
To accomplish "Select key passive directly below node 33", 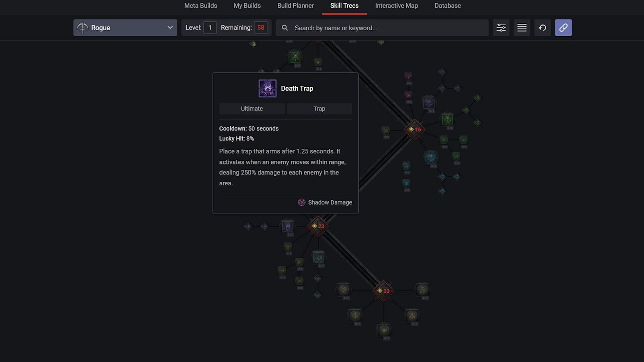I will point(384,330).
